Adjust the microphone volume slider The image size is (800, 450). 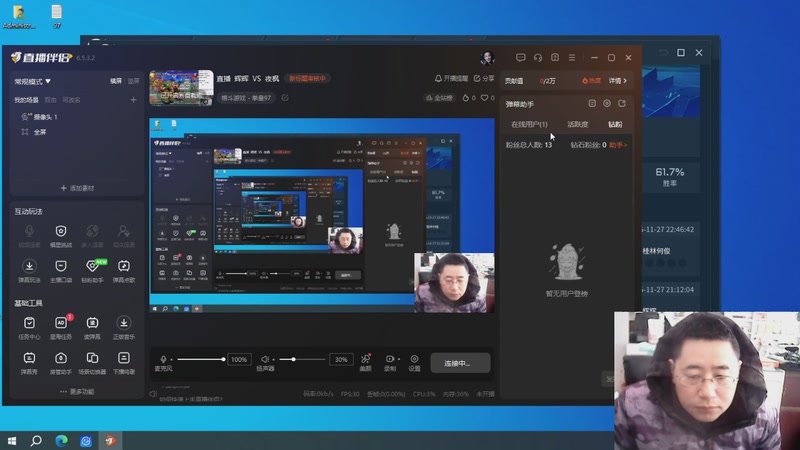pyautogui.click(x=201, y=359)
